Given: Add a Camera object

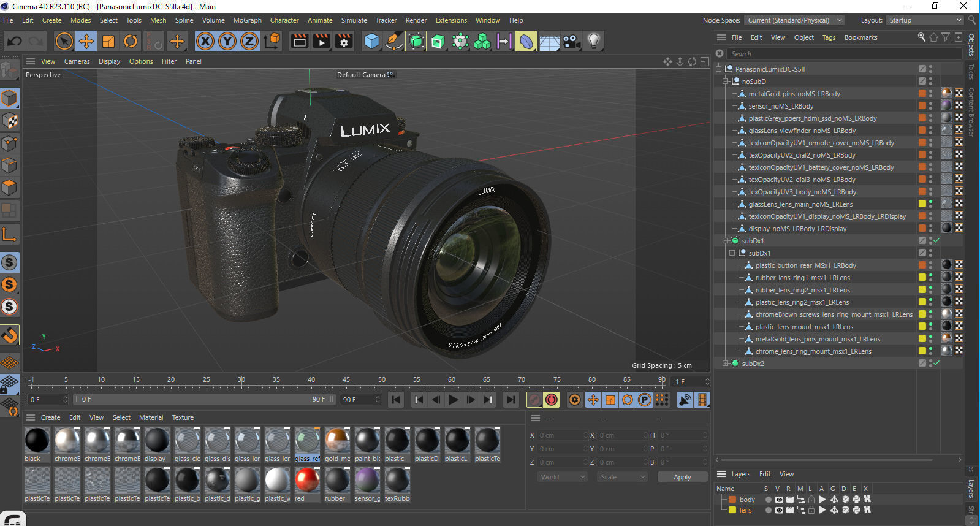Looking at the screenshot, I should [571, 41].
